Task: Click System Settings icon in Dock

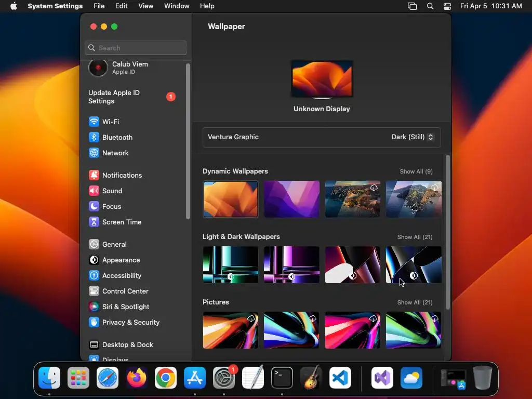Action: click(x=224, y=378)
